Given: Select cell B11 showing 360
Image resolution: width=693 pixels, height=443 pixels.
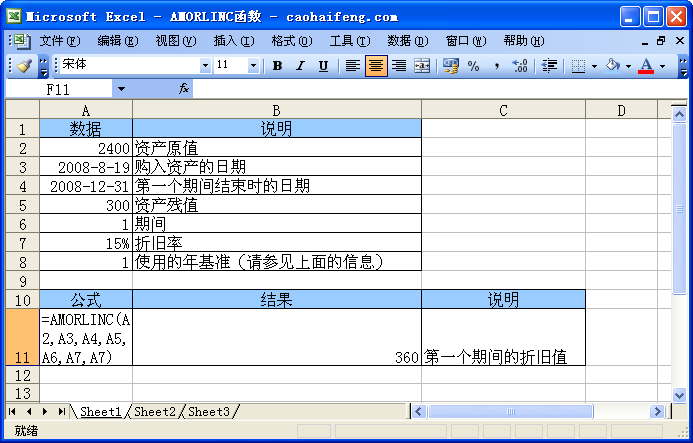Looking at the screenshot, I should [x=276, y=338].
